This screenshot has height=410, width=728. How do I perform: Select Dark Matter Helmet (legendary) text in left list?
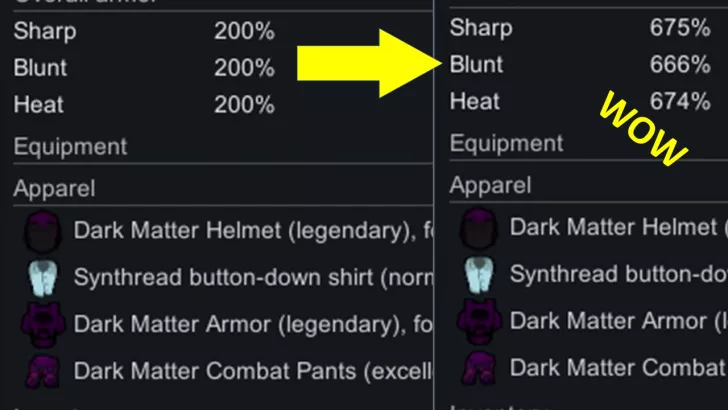(x=242, y=231)
